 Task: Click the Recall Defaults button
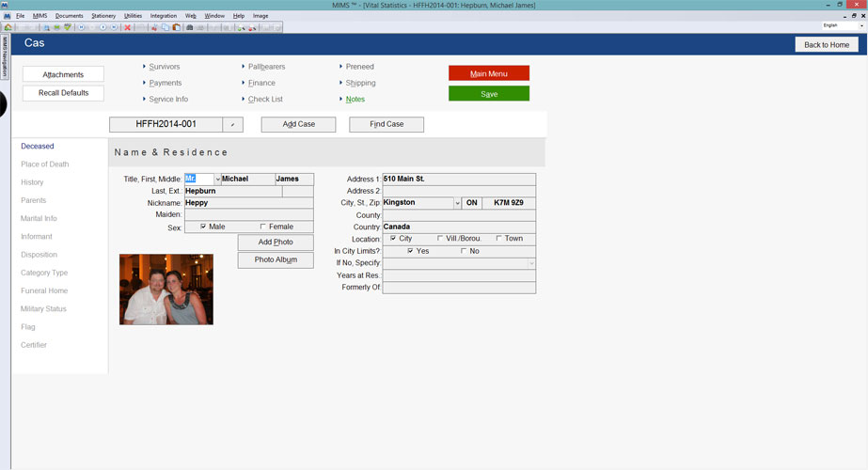tap(63, 92)
